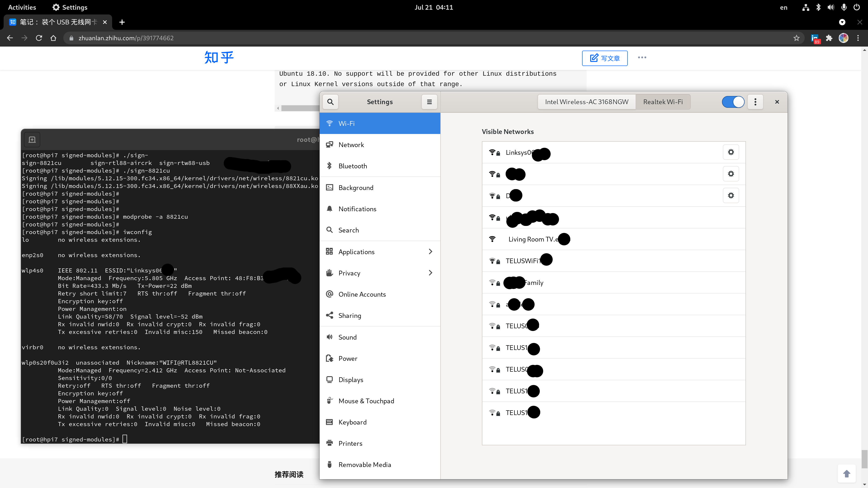Open the Settings app menu in top bar
Viewport: 868px width, 488px height.
70,7
